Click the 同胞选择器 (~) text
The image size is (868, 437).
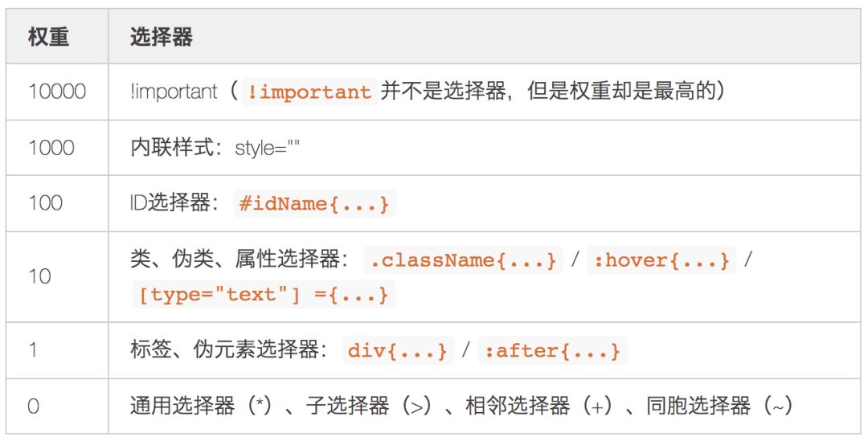708,406
